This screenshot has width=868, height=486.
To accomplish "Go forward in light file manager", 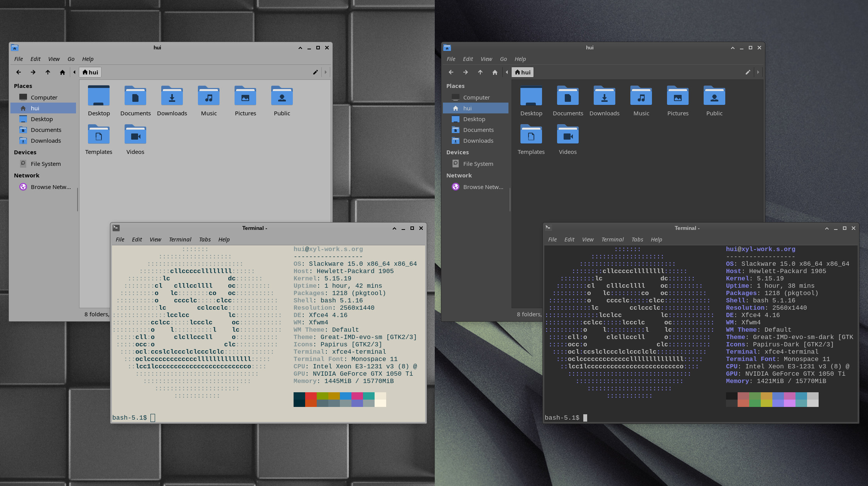I will tap(33, 72).
